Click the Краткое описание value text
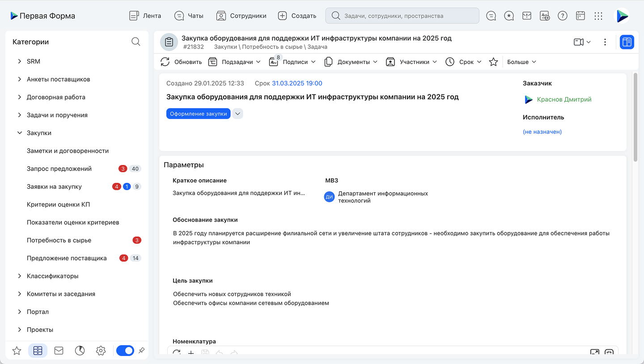 pos(239,193)
